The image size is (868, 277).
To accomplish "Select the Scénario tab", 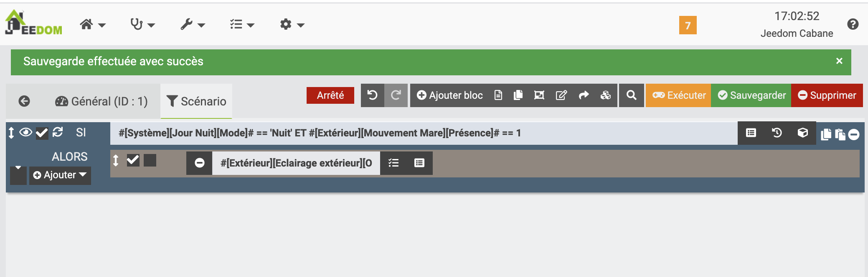I will pyautogui.click(x=196, y=101).
